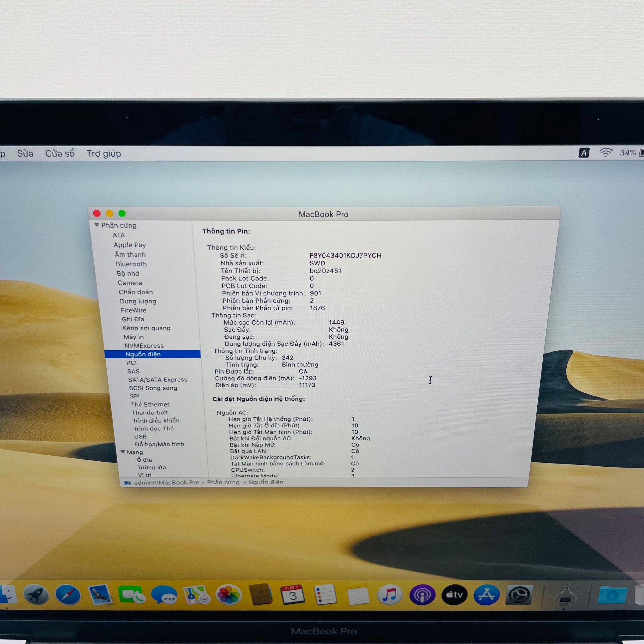Collapse the Phần cứng tree section

[x=97, y=225]
